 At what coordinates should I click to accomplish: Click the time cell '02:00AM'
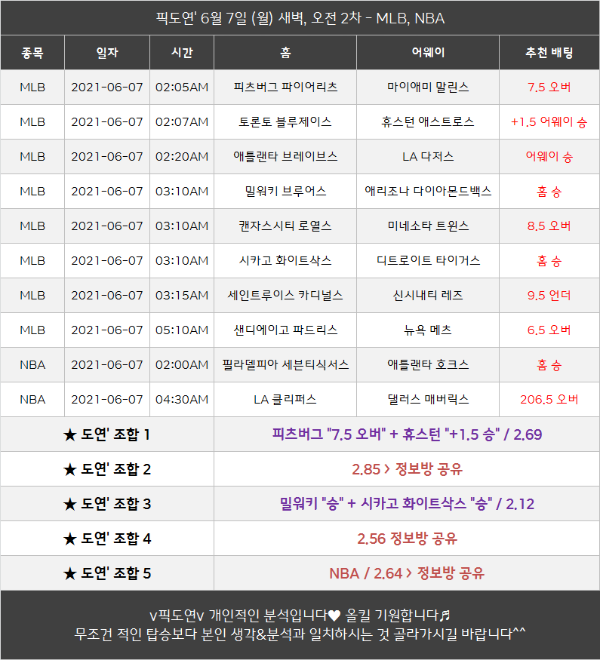pyautogui.click(x=182, y=365)
